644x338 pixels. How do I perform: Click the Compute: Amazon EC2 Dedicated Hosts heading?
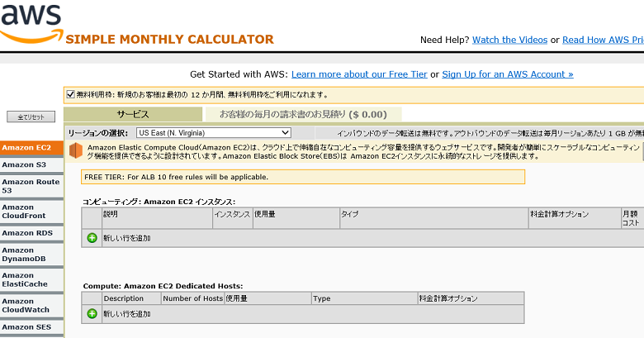point(163,286)
